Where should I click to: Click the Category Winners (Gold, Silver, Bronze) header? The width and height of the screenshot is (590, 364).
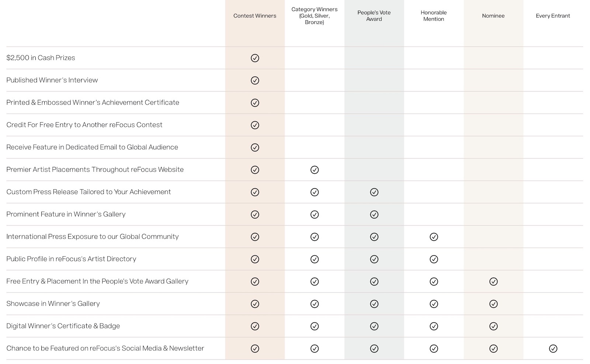(x=315, y=16)
